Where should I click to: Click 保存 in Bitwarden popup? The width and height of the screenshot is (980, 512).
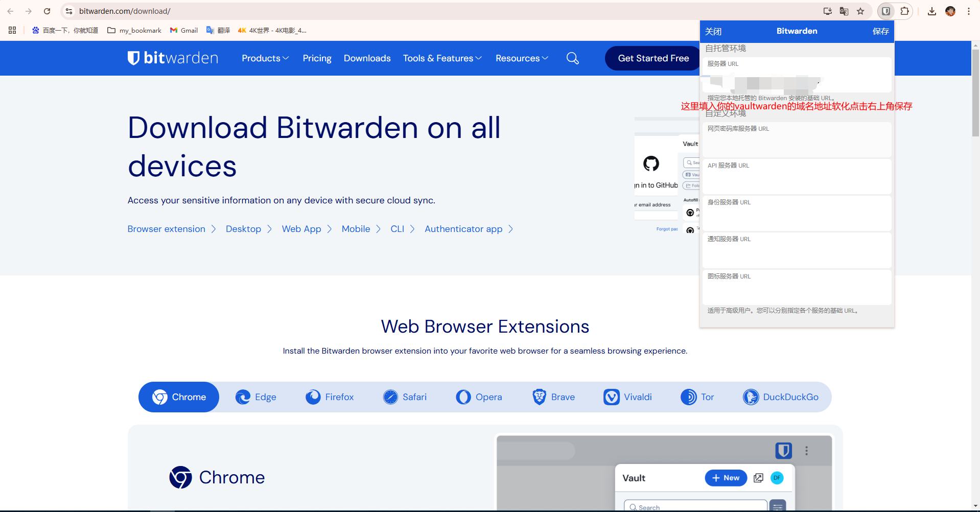coord(880,31)
